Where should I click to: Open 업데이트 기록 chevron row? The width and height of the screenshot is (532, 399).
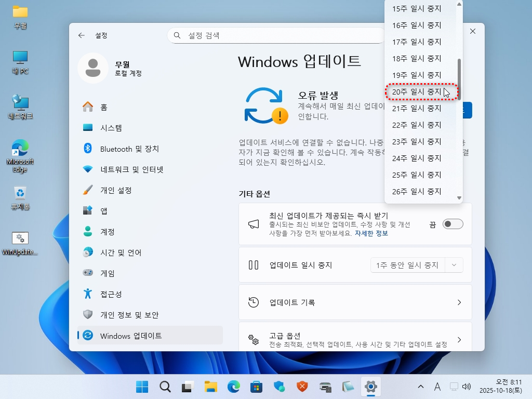click(x=355, y=302)
